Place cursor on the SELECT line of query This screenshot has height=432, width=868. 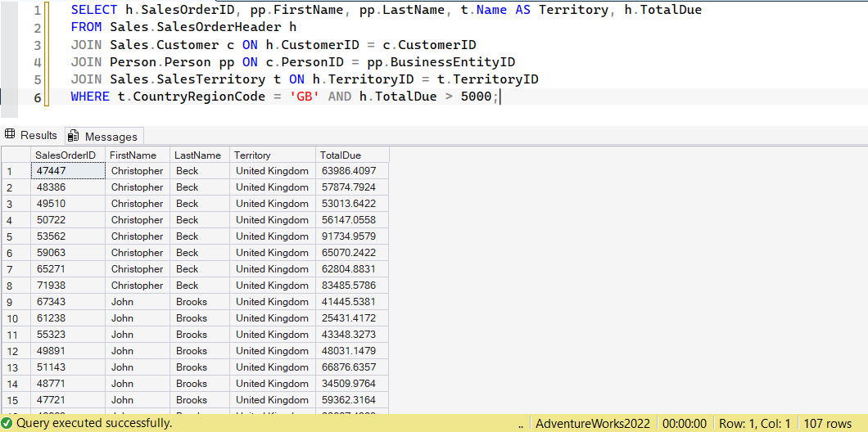pyautogui.click(x=387, y=10)
